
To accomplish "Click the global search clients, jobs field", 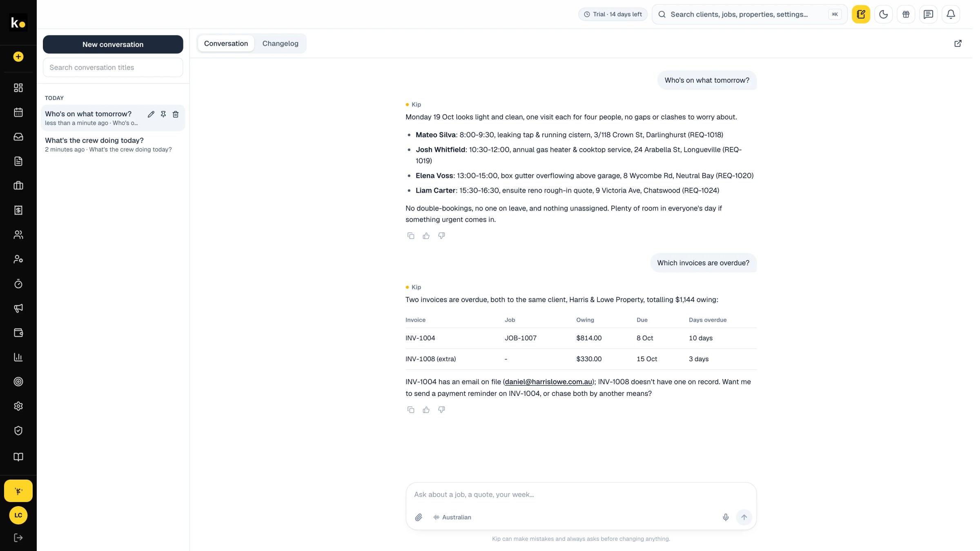I will [x=750, y=14].
